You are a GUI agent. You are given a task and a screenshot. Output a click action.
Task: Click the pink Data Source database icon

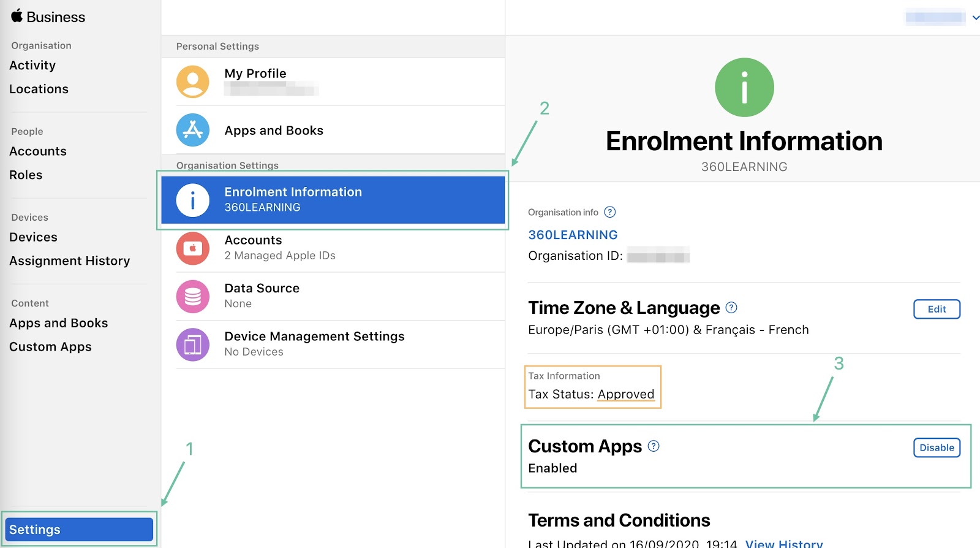tap(193, 296)
